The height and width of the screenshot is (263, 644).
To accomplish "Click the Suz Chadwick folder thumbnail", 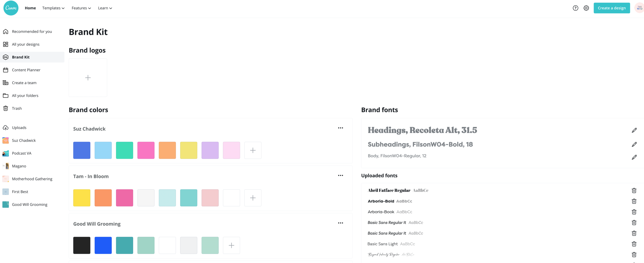I will [x=6, y=141].
